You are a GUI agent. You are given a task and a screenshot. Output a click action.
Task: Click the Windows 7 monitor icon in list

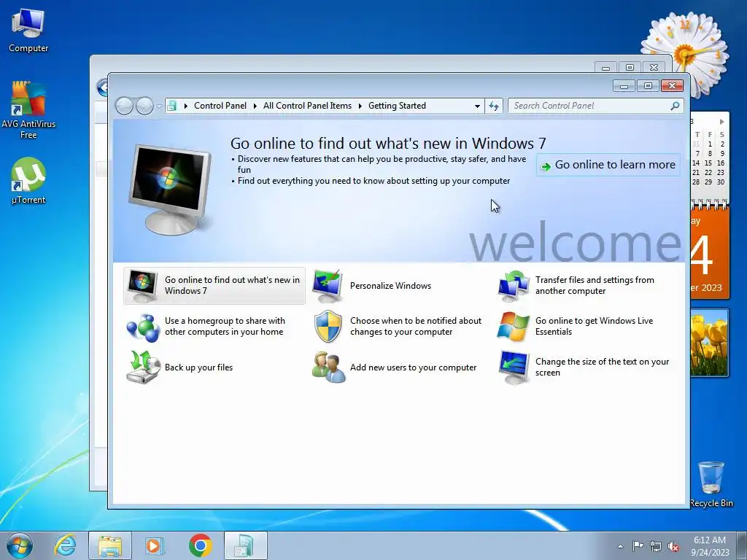tap(142, 286)
